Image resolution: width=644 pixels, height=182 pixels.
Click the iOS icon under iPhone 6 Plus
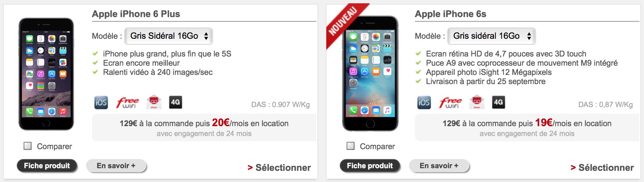click(x=101, y=102)
